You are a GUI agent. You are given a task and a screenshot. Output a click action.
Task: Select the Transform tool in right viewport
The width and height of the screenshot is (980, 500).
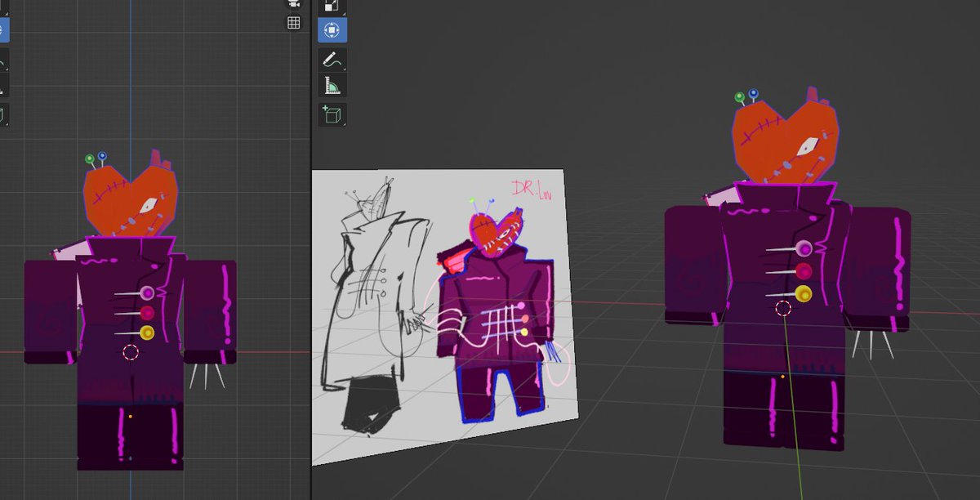[332, 30]
